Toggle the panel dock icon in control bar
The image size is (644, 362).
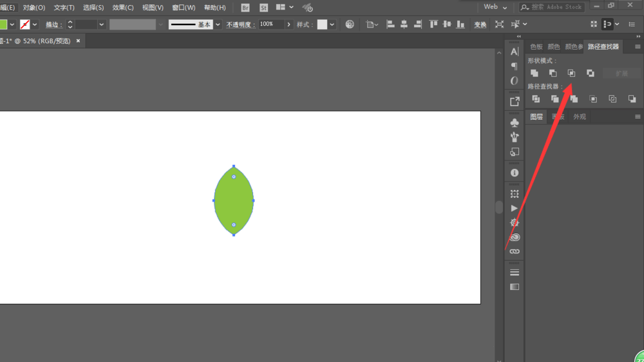[x=607, y=24]
